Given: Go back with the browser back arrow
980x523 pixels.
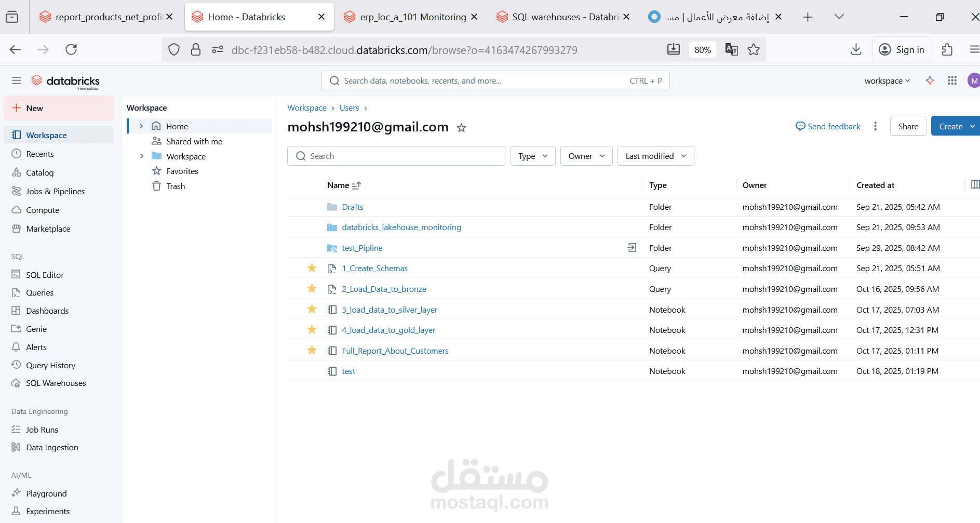Looking at the screenshot, I should 16,49.
